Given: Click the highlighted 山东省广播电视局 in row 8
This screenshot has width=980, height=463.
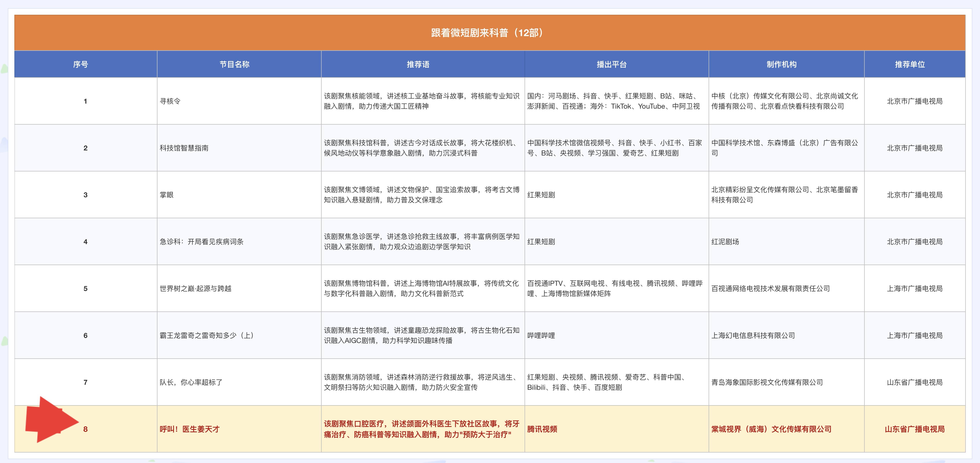Looking at the screenshot, I should [x=915, y=429].
